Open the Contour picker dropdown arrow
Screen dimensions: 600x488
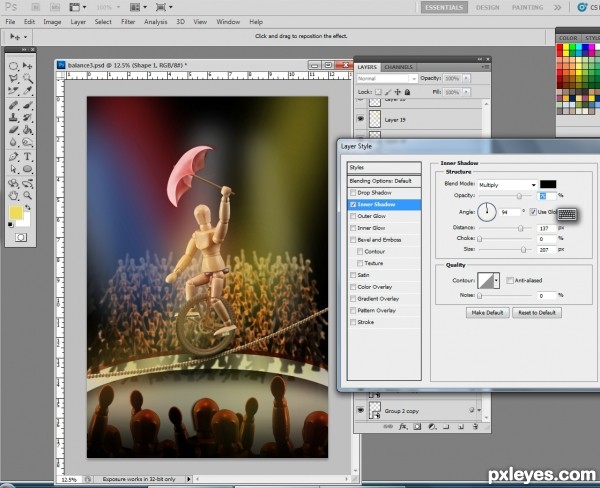click(496, 281)
